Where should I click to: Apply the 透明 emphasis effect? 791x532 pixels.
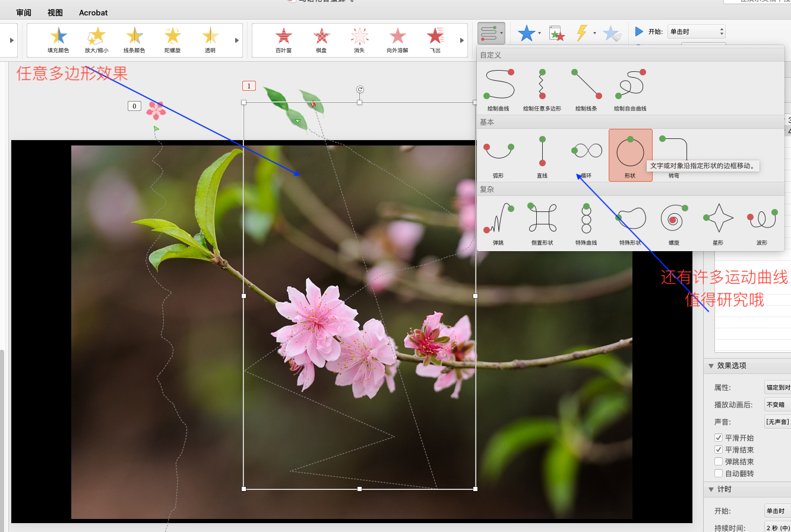pos(210,40)
